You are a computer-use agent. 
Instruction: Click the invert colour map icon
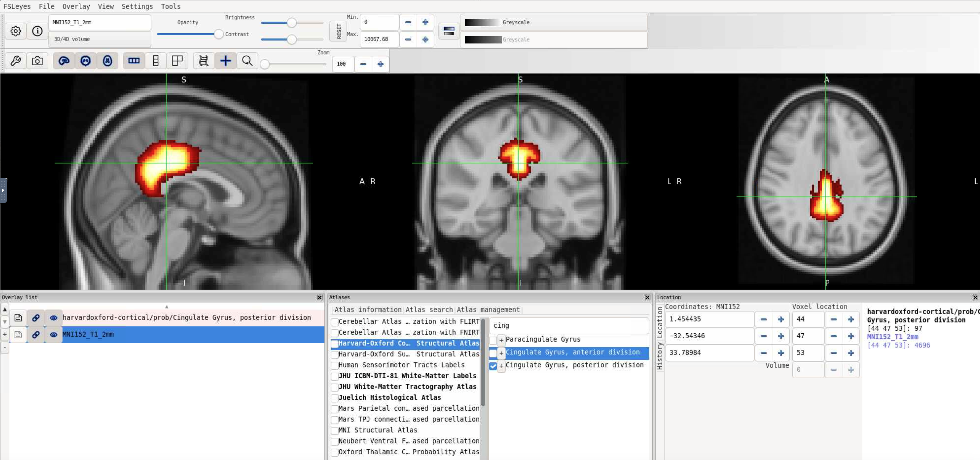tap(449, 31)
